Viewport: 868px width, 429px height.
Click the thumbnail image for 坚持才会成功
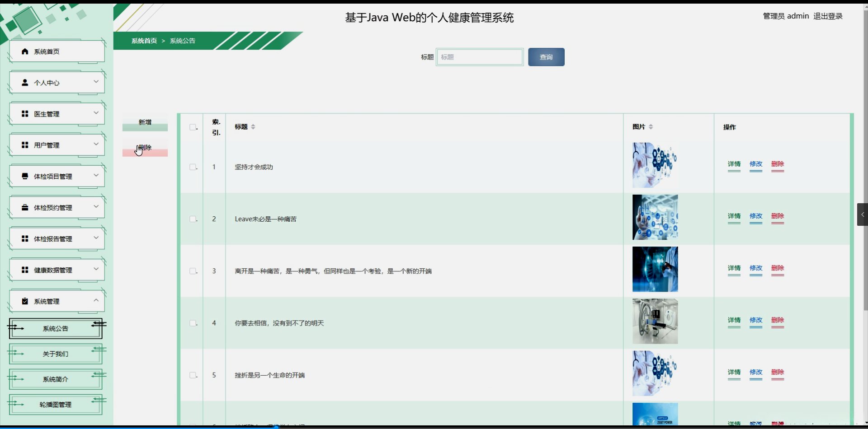655,165
